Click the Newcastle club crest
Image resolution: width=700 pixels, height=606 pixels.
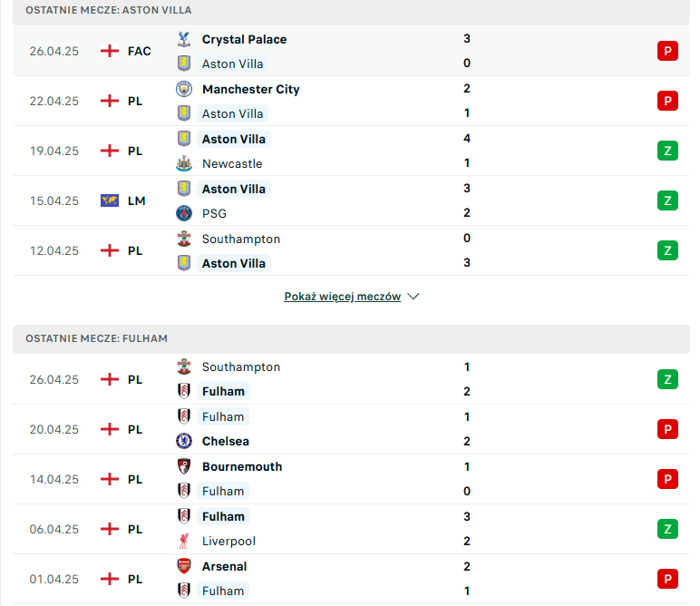pos(184,164)
